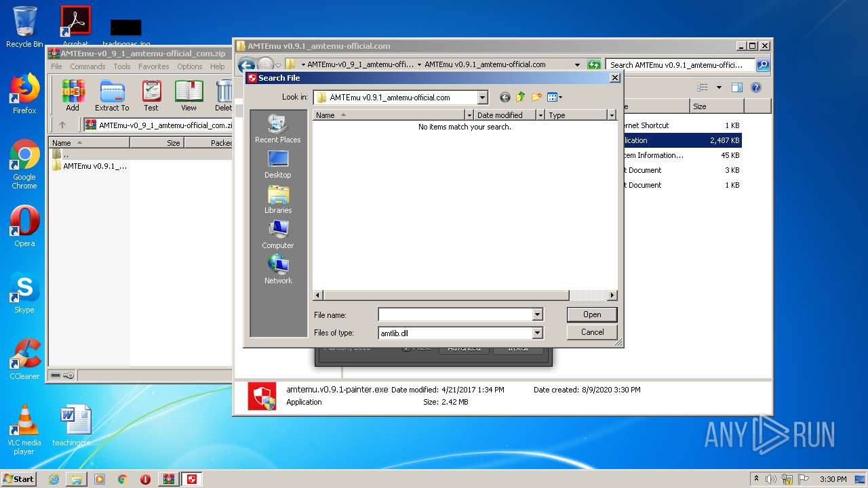Viewport: 868px width, 488px height.
Task: Click the 3:30 PM taskbar clock
Action: pyautogui.click(x=833, y=479)
